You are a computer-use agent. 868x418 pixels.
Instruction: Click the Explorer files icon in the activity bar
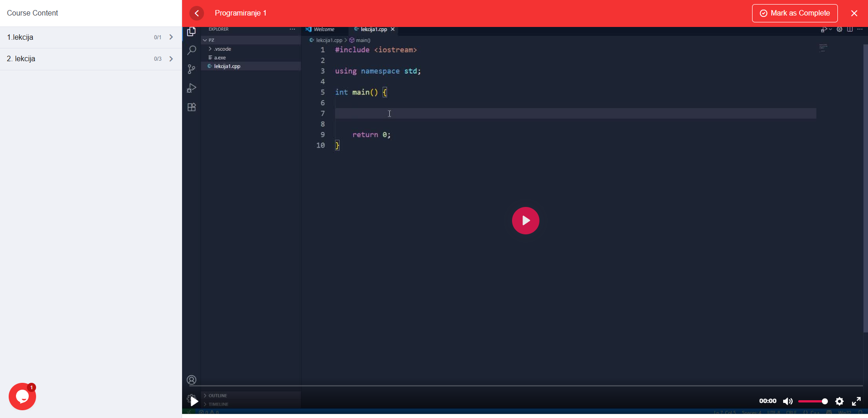pyautogui.click(x=192, y=32)
